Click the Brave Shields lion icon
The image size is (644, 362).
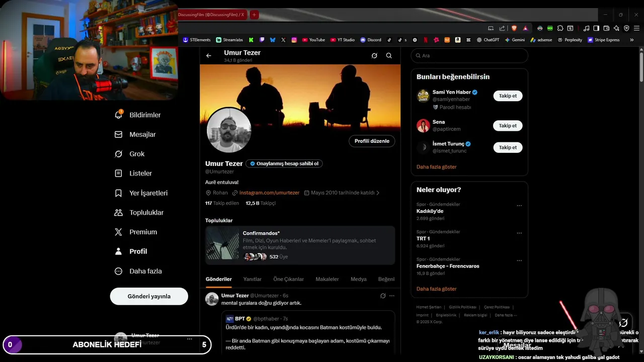(x=514, y=28)
